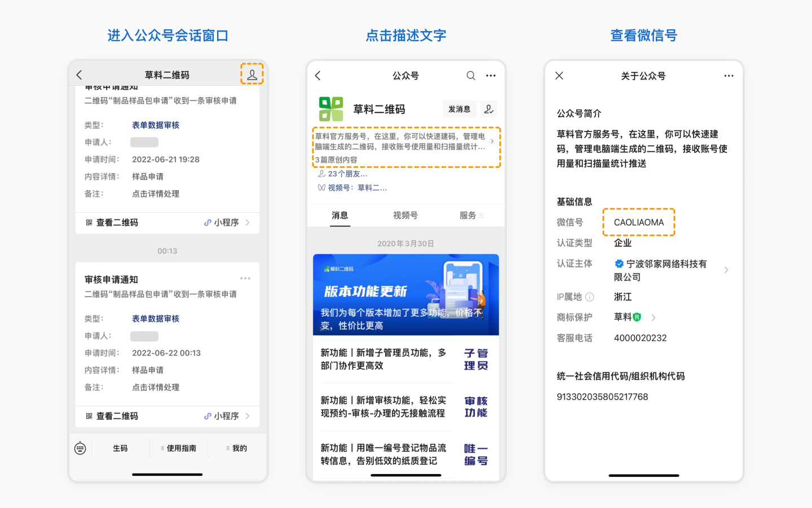
Task: Tap 查看二维码 on the 2022-06-21 card
Action: (x=112, y=222)
